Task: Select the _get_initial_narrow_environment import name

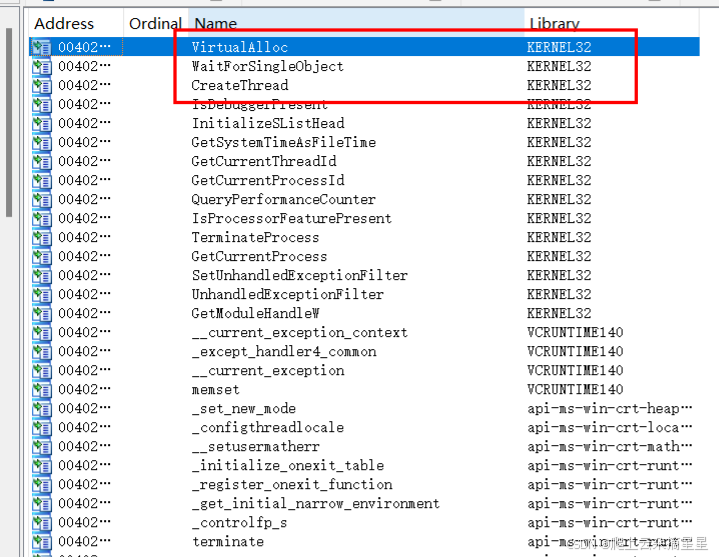Action: point(316,504)
